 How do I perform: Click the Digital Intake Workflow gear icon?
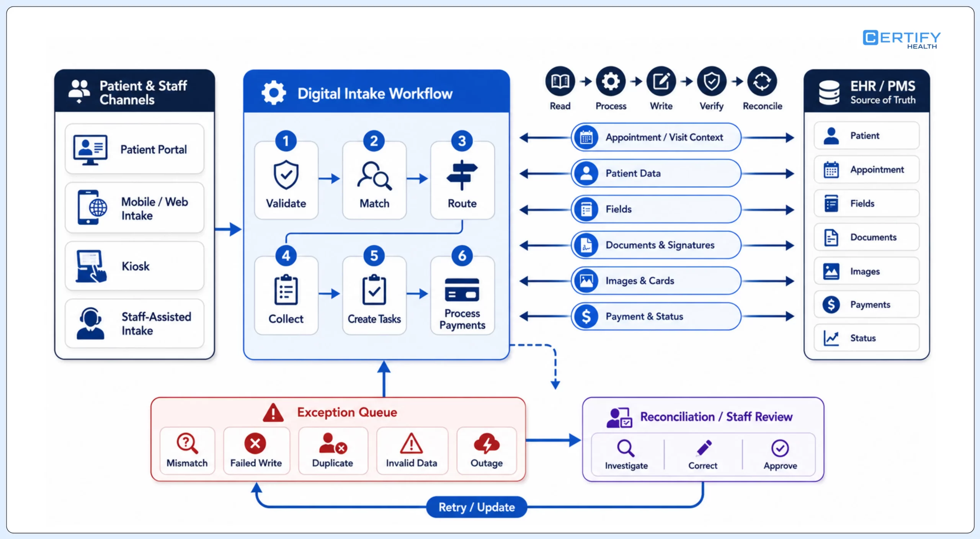click(273, 93)
